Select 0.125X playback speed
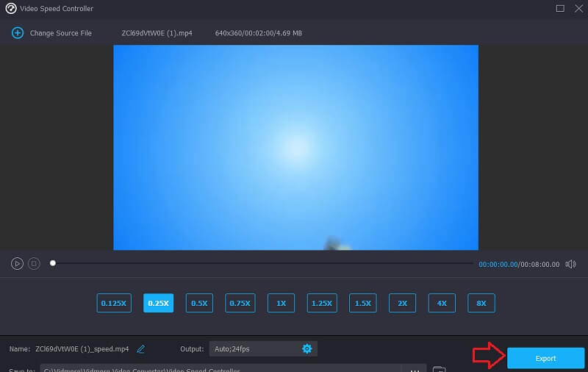This screenshot has height=372, width=588. [x=113, y=303]
